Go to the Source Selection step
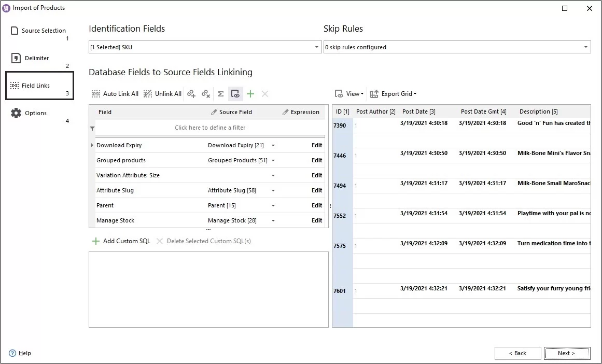The height and width of the screenshot is (364, 602). coord(38,31)
